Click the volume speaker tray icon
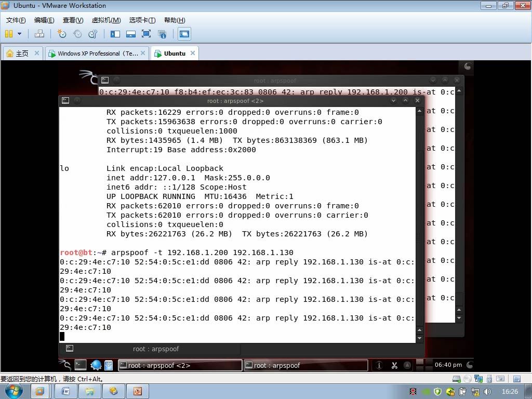This screenshot has width=532, height=399. coord(488,392)
